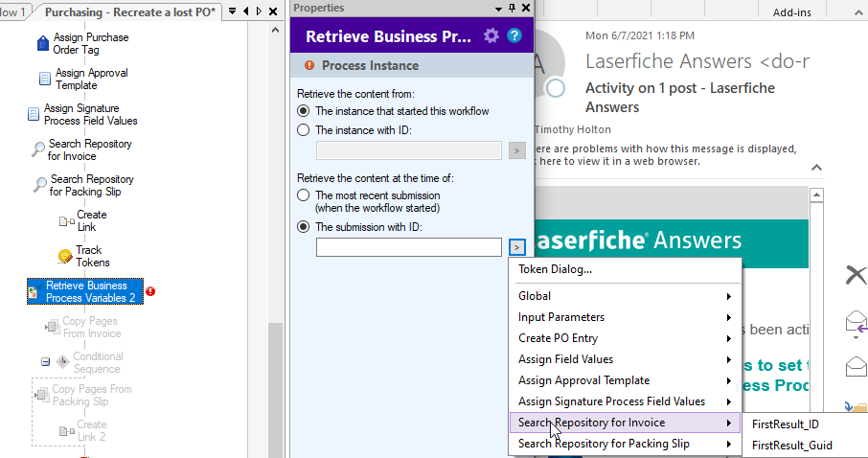This screenshot has width=868, height=458.
Task: Click the Assign Purchase Order Tag activity icon
Action: [42, 43]
